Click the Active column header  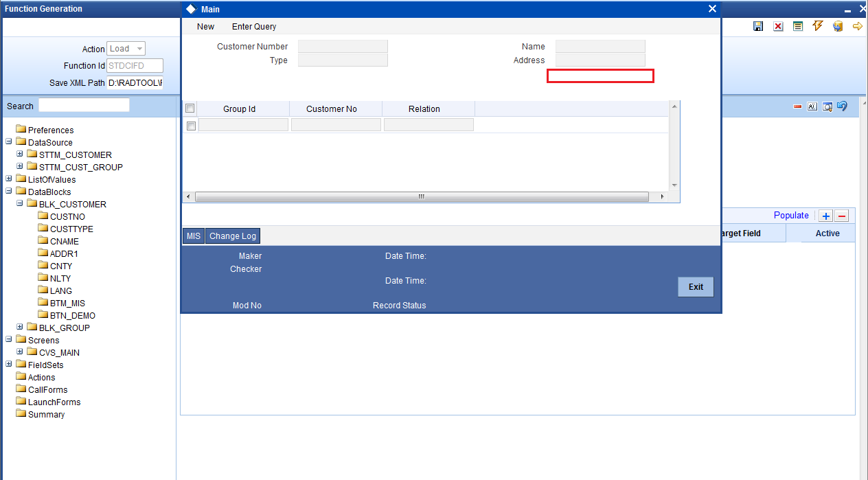point(827,233)
